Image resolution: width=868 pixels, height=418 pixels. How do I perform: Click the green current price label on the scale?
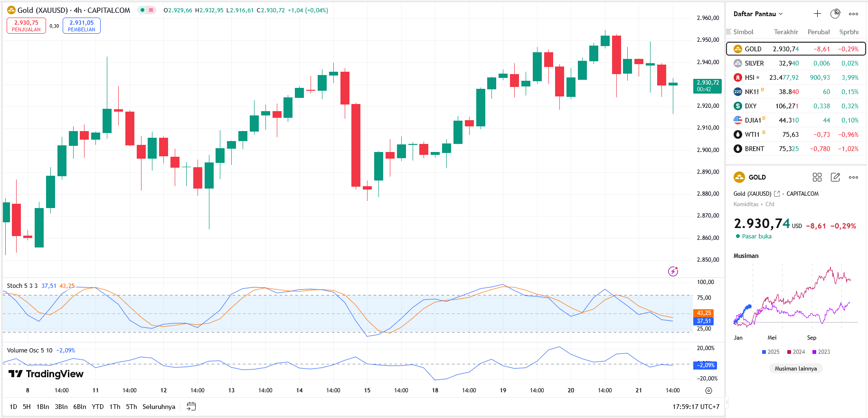pyautogui.click(x=707, y=86)
